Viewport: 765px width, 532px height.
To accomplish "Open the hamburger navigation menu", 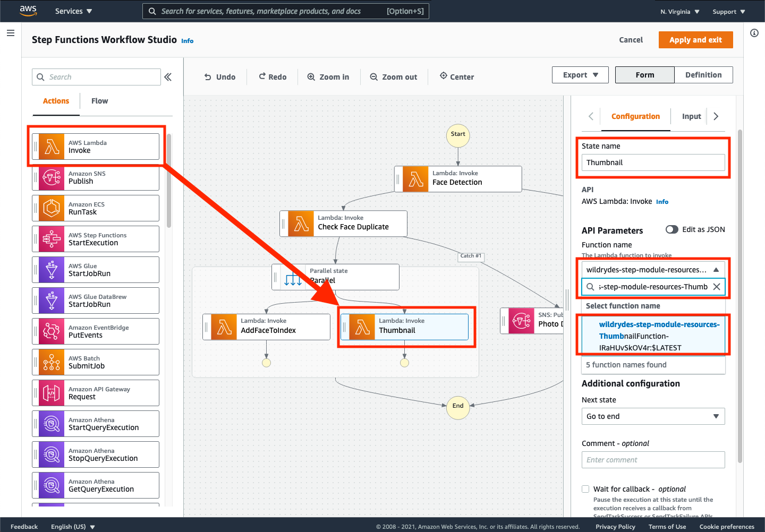I will (10, 33).
